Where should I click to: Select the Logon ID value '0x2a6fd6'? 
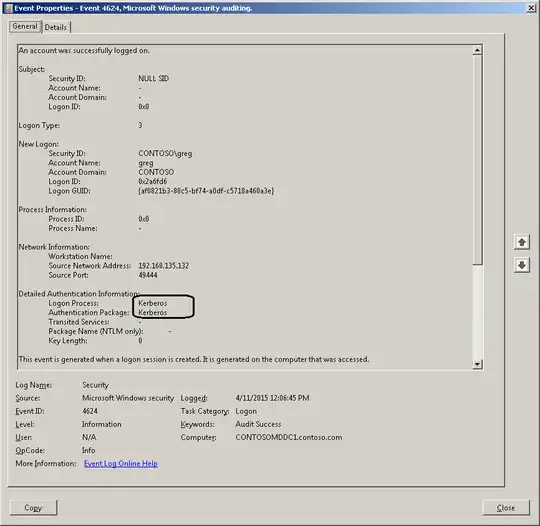click(x=153, y=181)
